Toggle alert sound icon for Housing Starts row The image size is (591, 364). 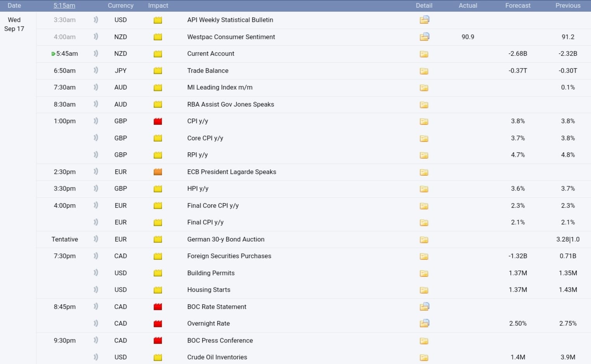[96, 290]
